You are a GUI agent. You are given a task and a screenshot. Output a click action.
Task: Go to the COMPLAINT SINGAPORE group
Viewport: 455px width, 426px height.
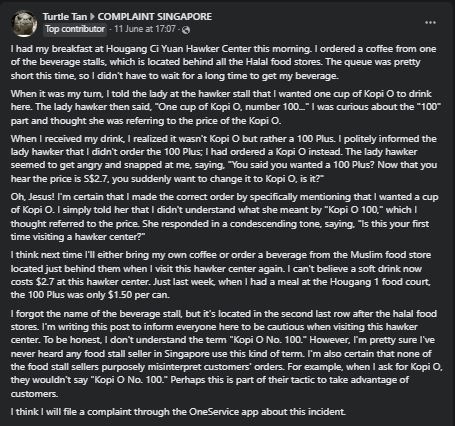(x=155, y=17)
